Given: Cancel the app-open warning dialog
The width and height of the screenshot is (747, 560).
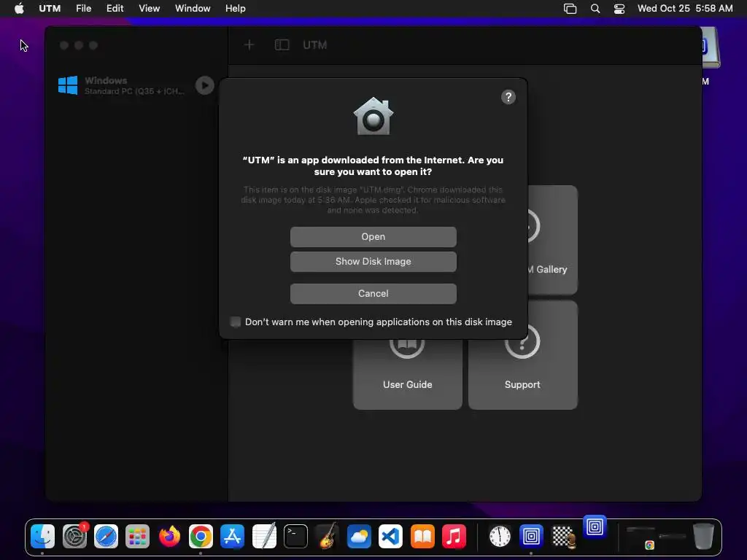Looking at the screenshot, I should click(x=373, y=293).
